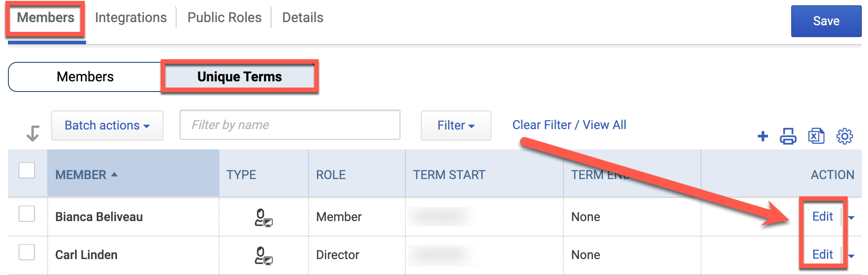Check the box for Carl Linden
This screenshot has width=868, height=275.
(x=27, y=252)
